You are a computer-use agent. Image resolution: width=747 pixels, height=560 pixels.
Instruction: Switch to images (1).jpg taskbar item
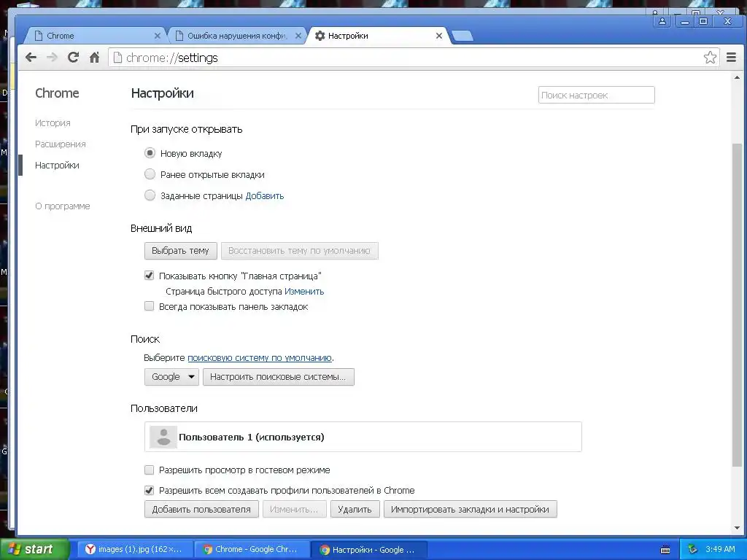point(135,550)
